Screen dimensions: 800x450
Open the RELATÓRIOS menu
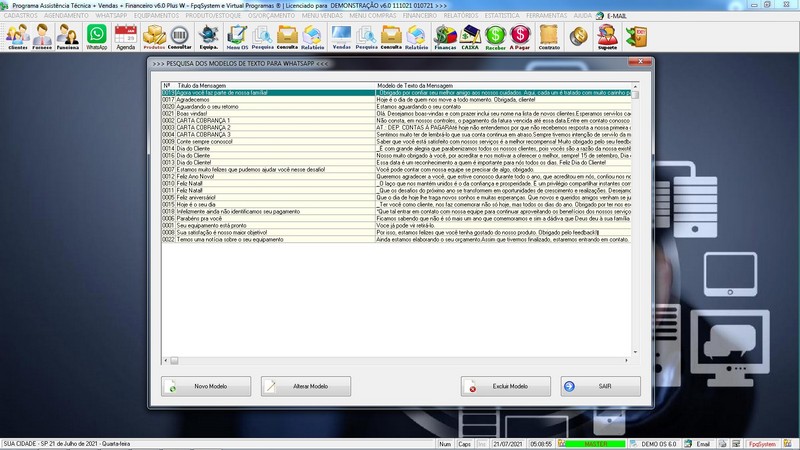(x=461, y=16)
